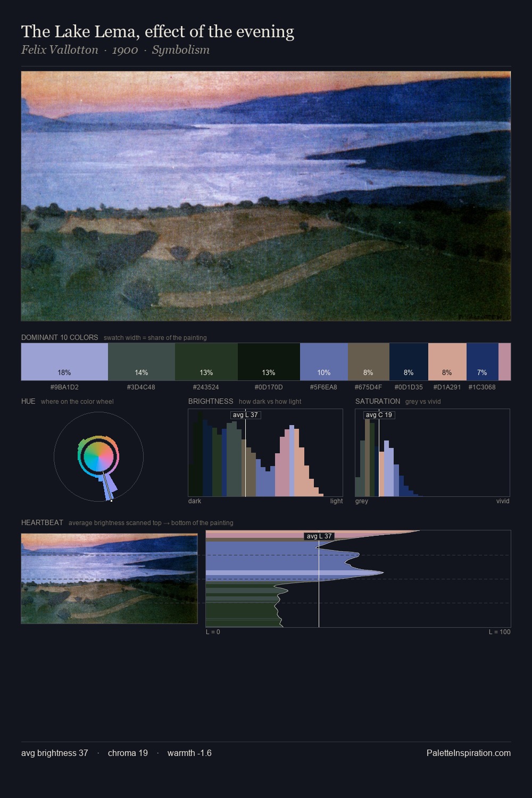
Task: Click the PaletteInspiration.com link
Action: 469,753
